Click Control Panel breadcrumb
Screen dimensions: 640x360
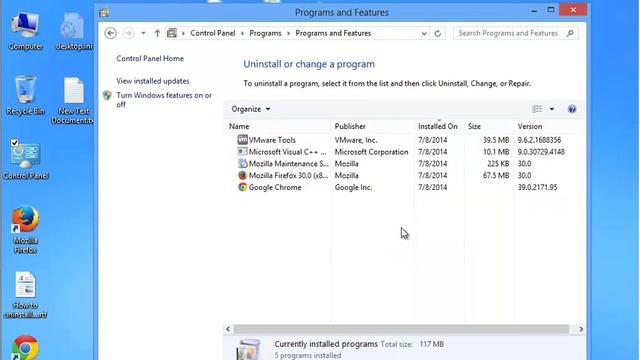213,33
